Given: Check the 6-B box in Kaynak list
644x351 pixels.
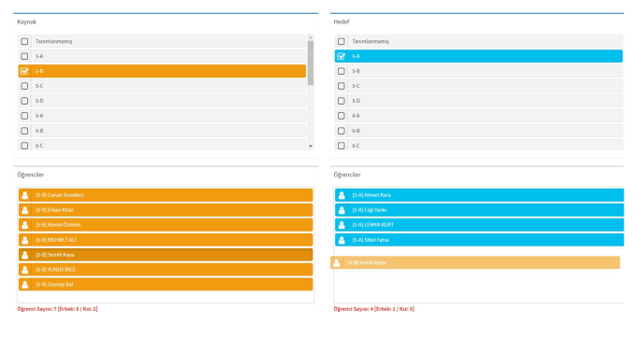Looking at the screenshot, I should click(x=24, y=131).
